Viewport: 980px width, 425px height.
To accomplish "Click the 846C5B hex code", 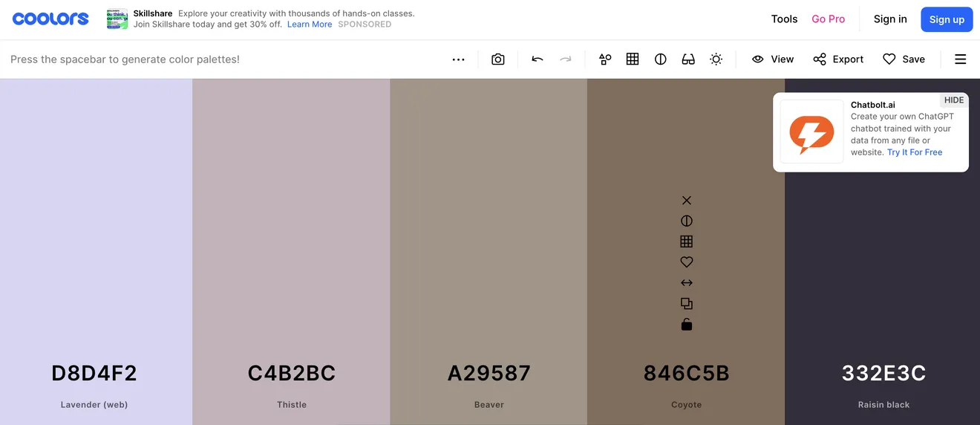I will [687, 373].
